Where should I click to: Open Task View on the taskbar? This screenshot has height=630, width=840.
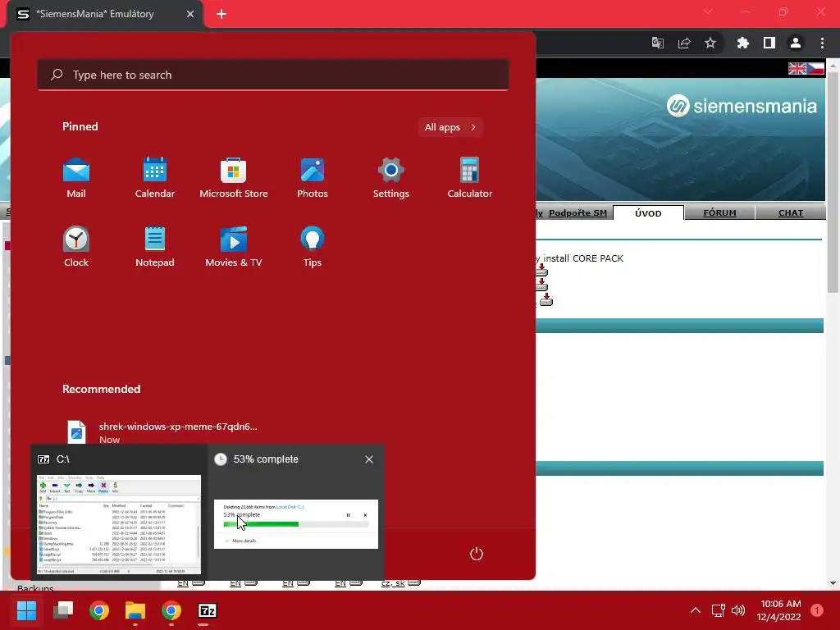63,610
